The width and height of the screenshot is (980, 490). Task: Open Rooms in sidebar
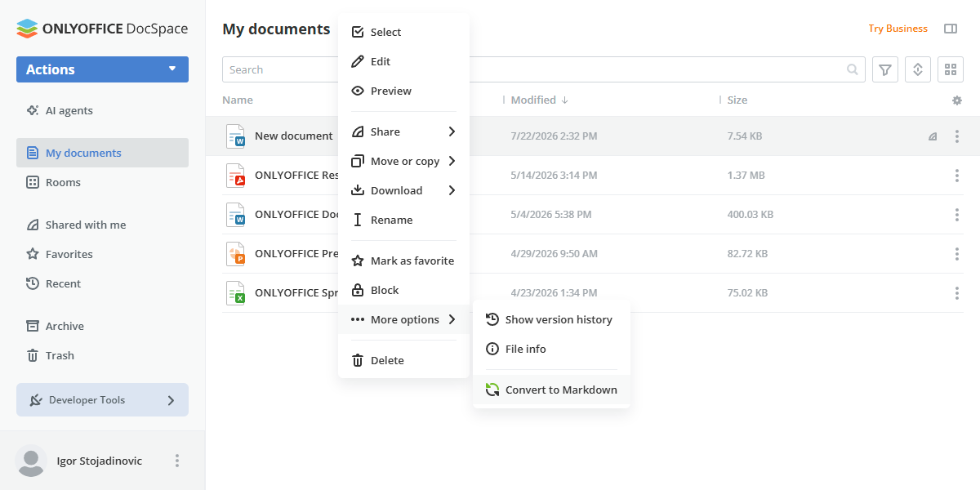coord(102,182)
